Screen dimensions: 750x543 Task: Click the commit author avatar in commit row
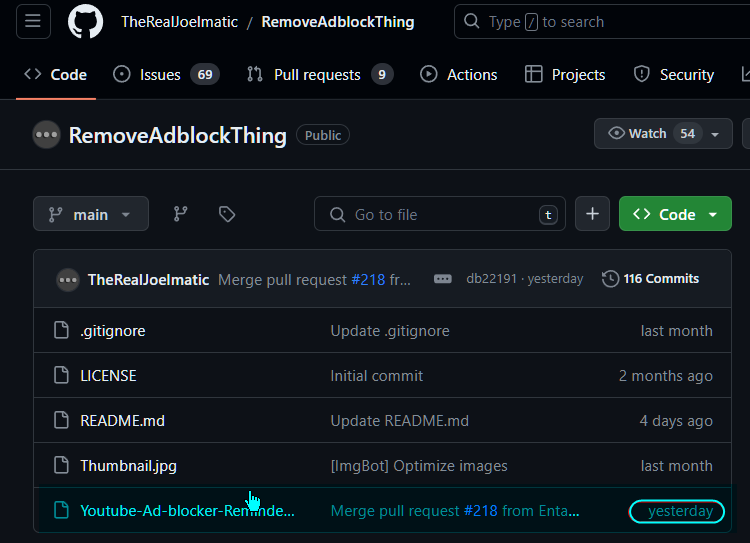click(x=68, y=280)
